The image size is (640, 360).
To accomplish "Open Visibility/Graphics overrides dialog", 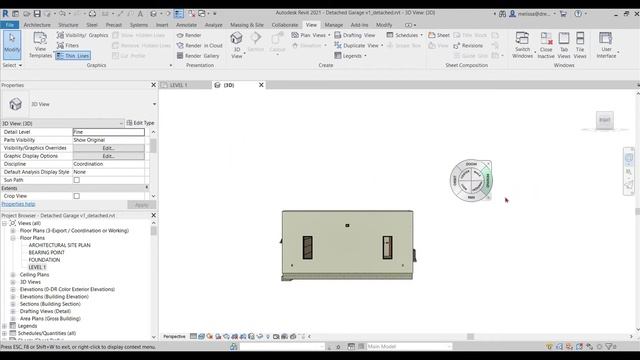I will pyautogui.click(x=82, y=35).
